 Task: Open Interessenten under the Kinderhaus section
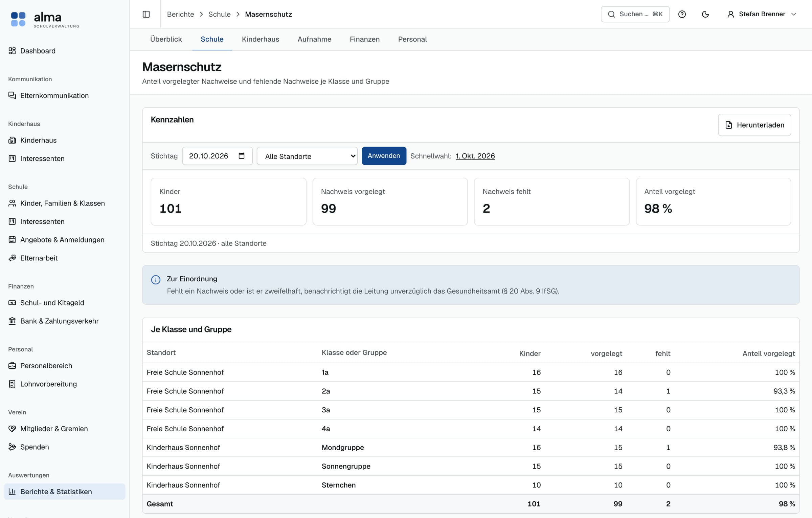[65, 158]
